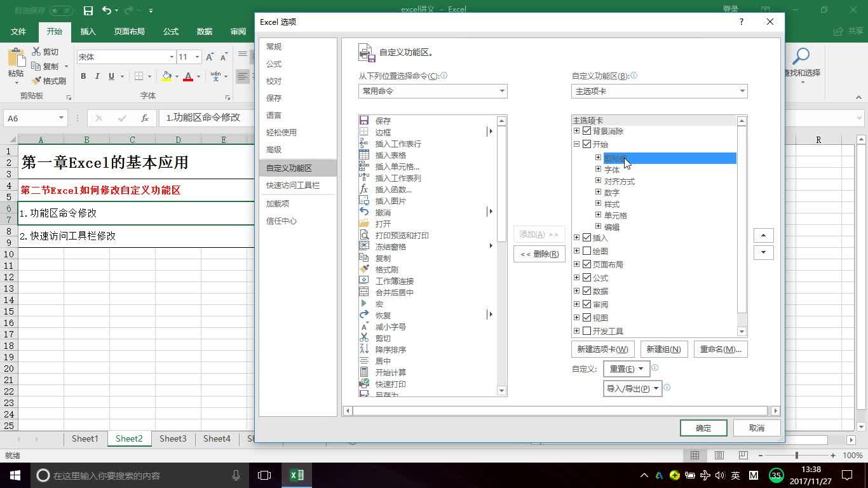Open the 文件 ribbon tab
Screen dimensions: 868x488
pyautogui.click(x=18, y=32)
